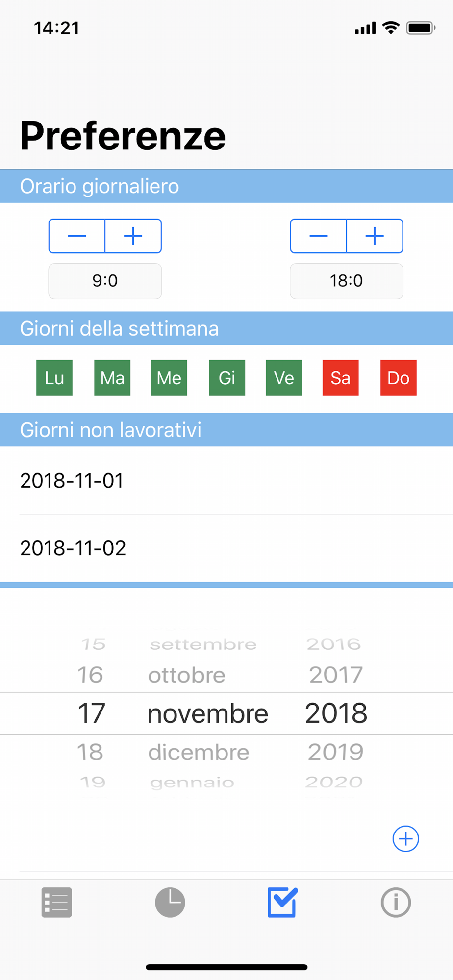Increase end time with plus stepper
Screen dimensions: 453x980
[x=375, y=236]
